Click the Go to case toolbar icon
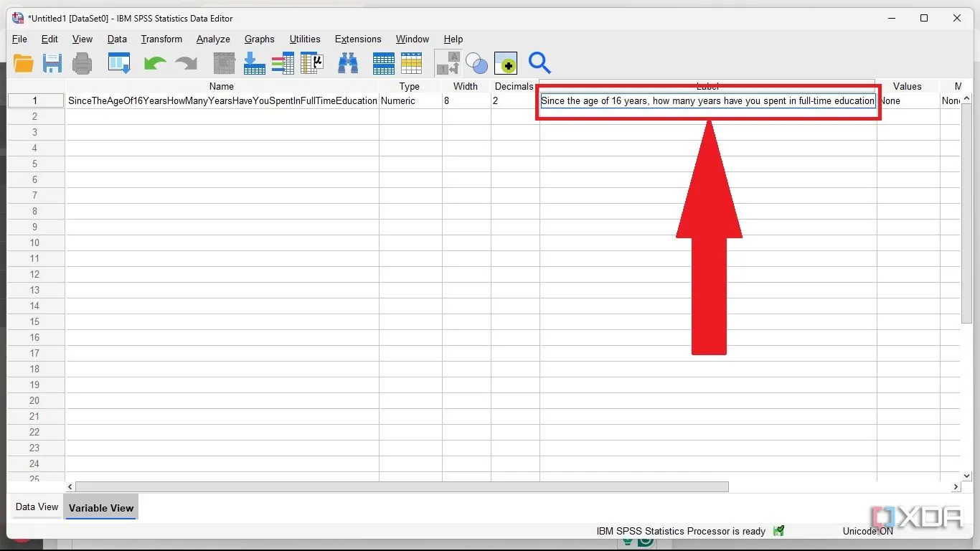The height and width of the screenshot is (551, 980). point(225,63)
